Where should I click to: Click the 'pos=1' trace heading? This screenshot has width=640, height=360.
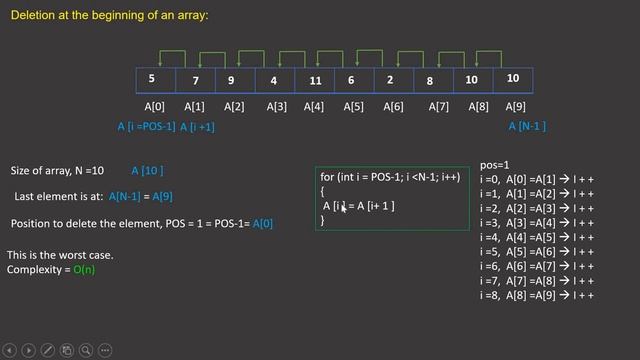click(x=495, y=165)
